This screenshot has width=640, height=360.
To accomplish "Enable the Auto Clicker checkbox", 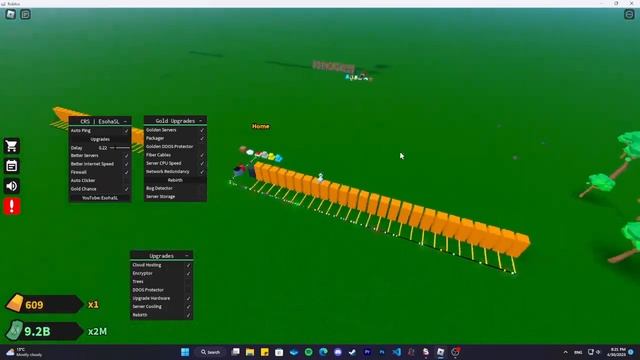I will click(126, 180).
